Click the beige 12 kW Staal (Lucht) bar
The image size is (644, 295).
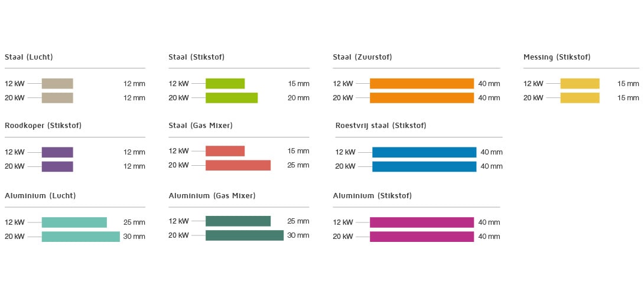tap(57, 84)
